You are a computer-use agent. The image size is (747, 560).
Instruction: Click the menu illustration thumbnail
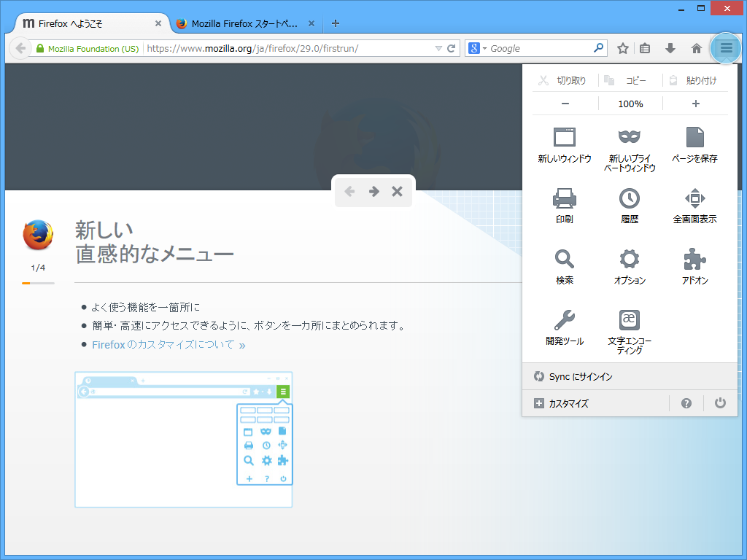point(183,440)
